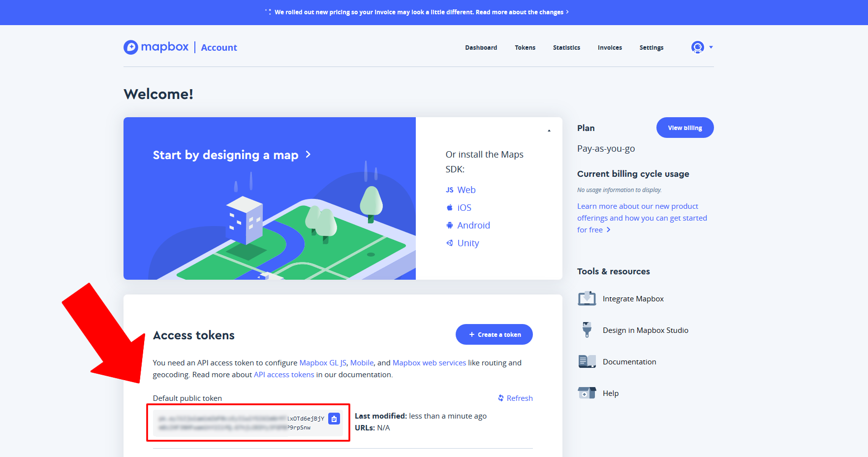868x457 pixels.
Task: Open the Documentation resource
Action: [x=629, y=361]
